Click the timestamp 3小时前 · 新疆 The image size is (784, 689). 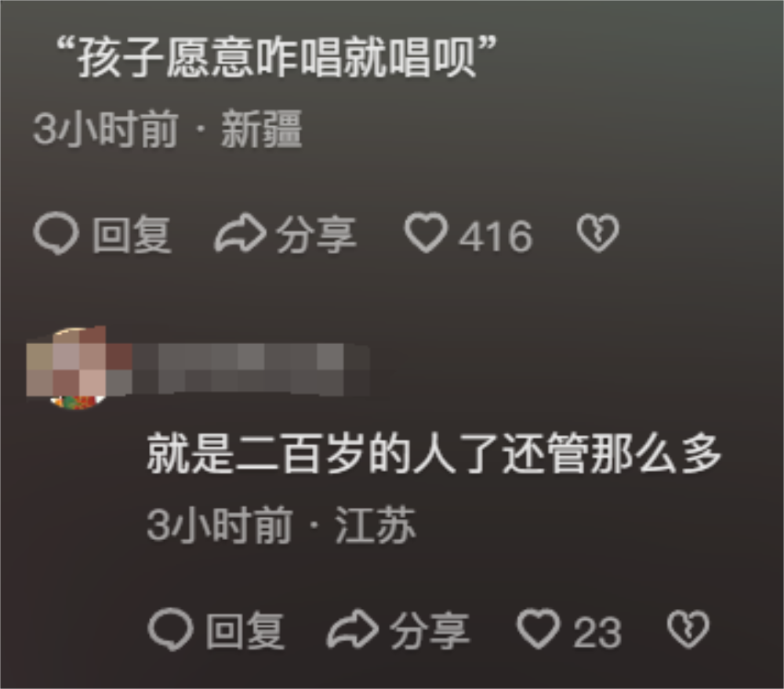click(168, 129)
